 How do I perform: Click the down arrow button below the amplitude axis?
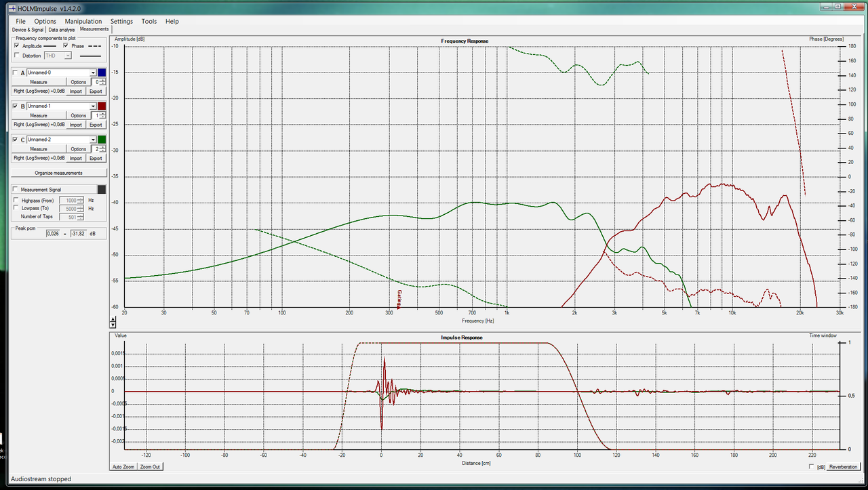click(114, 325)
